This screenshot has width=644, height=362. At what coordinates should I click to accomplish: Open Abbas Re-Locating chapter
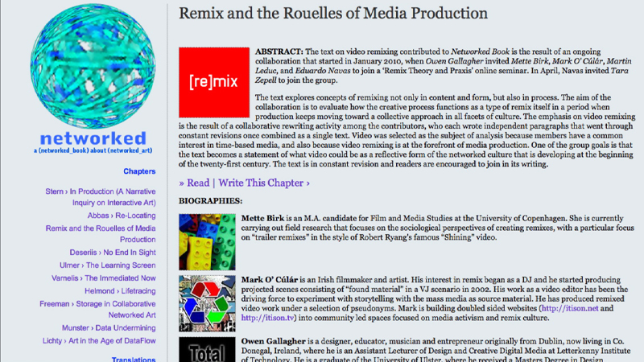click(122, 216)
